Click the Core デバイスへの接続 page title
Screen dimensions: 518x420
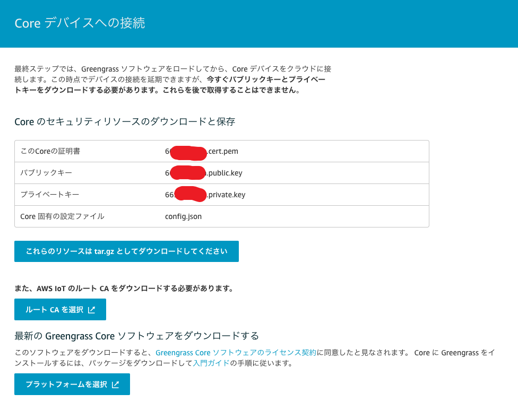click(x=80, y=23)
